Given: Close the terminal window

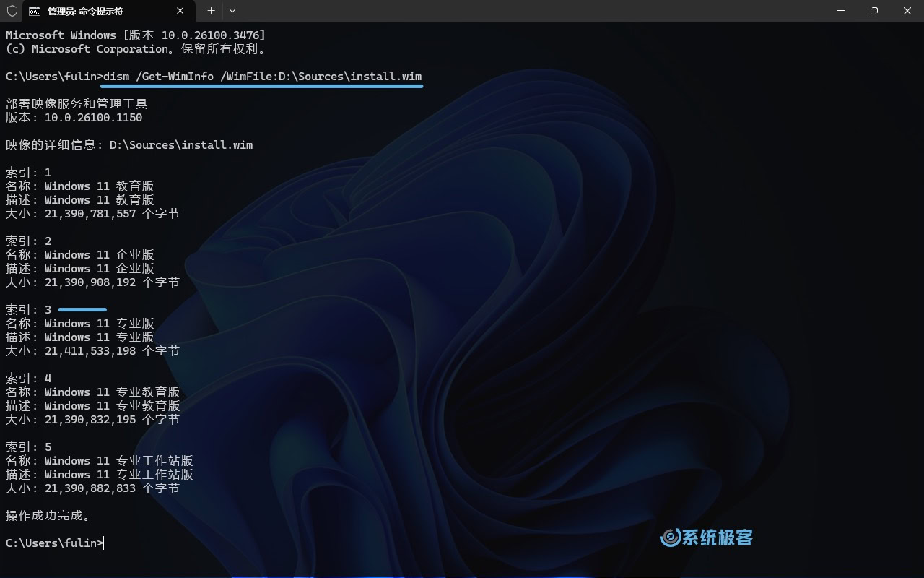Looking at the screenshot, I should point(907,11).
